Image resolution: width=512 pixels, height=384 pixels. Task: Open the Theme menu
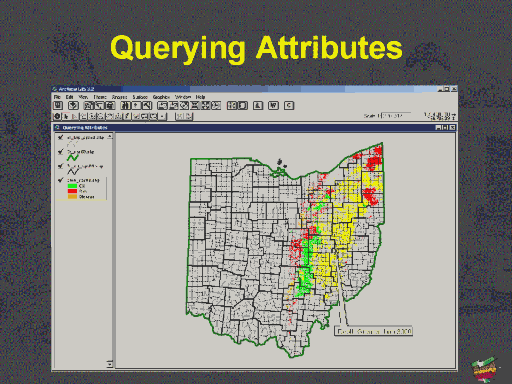tap(100, 97)
